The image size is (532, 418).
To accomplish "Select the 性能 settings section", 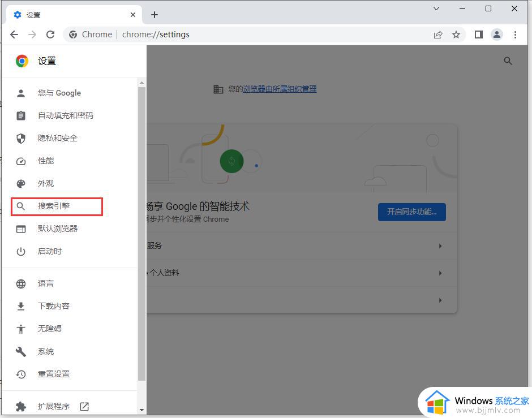I will [x=45, y=161].
